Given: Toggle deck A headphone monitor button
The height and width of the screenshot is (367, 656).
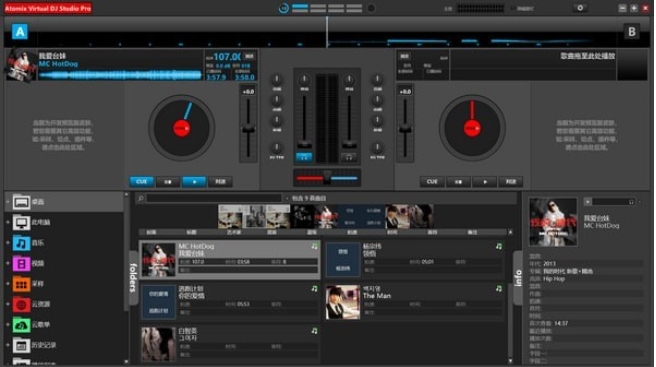Looking at the screenshot, I should [304, 157].
